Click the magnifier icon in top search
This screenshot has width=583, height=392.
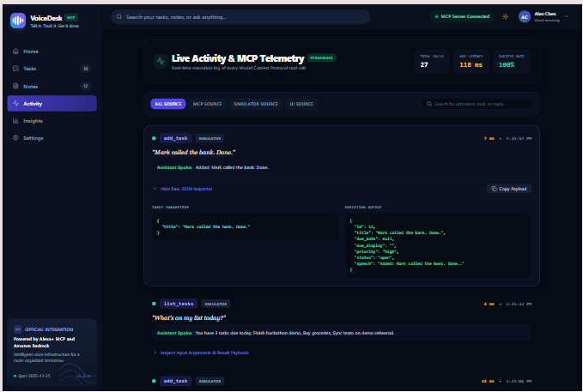tap(119, 16)
